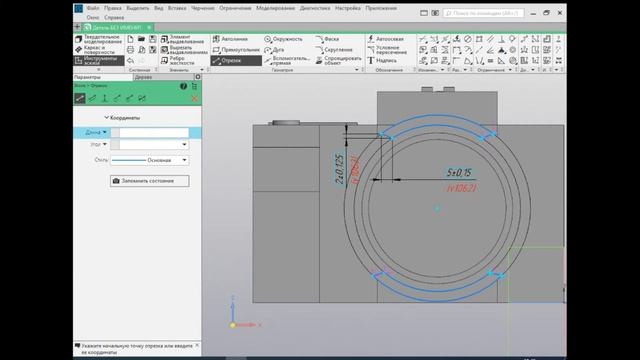This screenshot has width=640, height=360.
Task: Select perpendicular segment mode icon
Action: click(105, 98)
